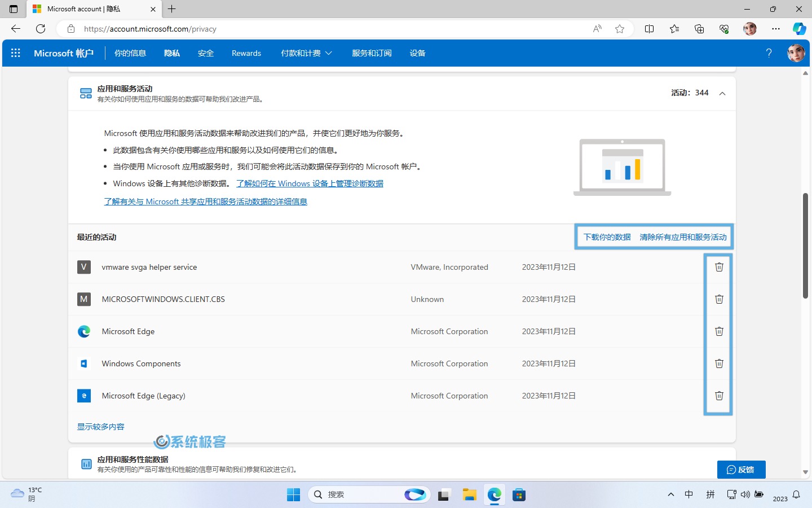Image resolution: width=812 pixels, height=508 pixels.
Task: Click the Microsoft 帐户 home link
Action: click(64, 53)
